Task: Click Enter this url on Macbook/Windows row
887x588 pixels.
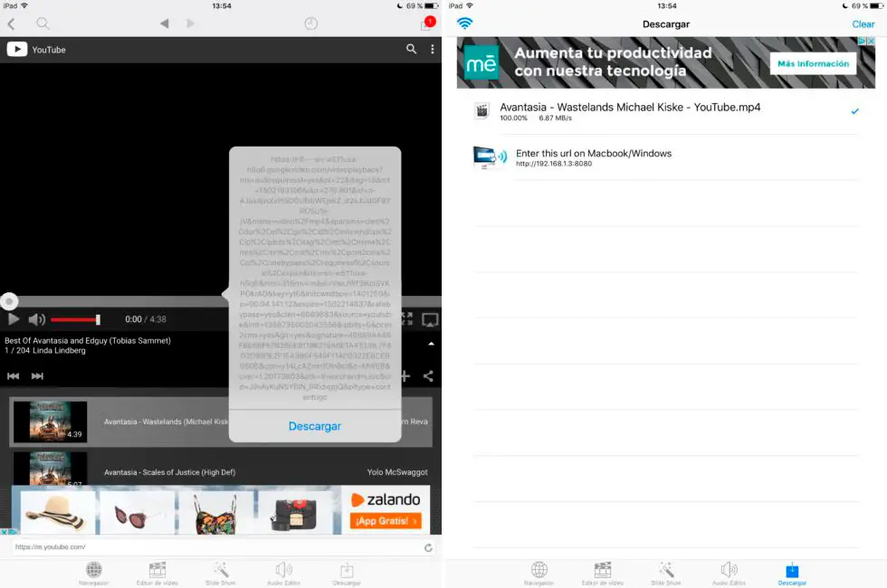Action: pyautogui.click(x=666, y=157)
